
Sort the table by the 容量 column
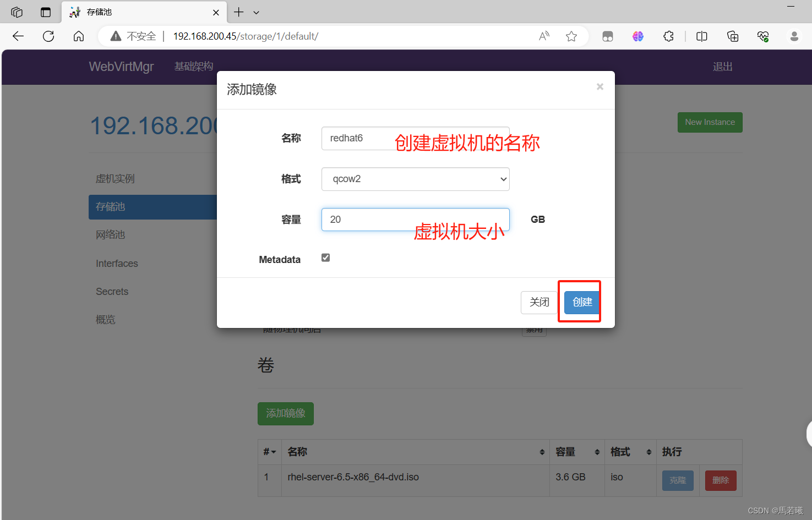pos(577,452)
